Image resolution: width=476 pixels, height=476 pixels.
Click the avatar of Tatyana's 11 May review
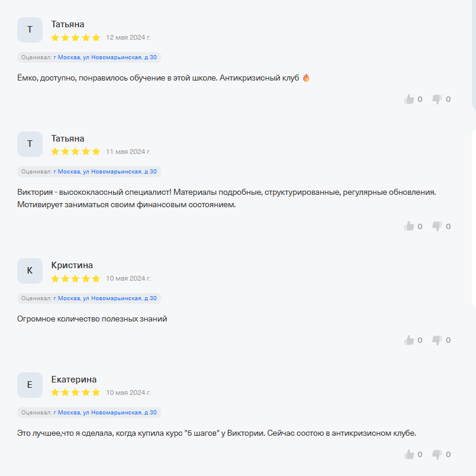pyautogui.click(x=30, y=144)
